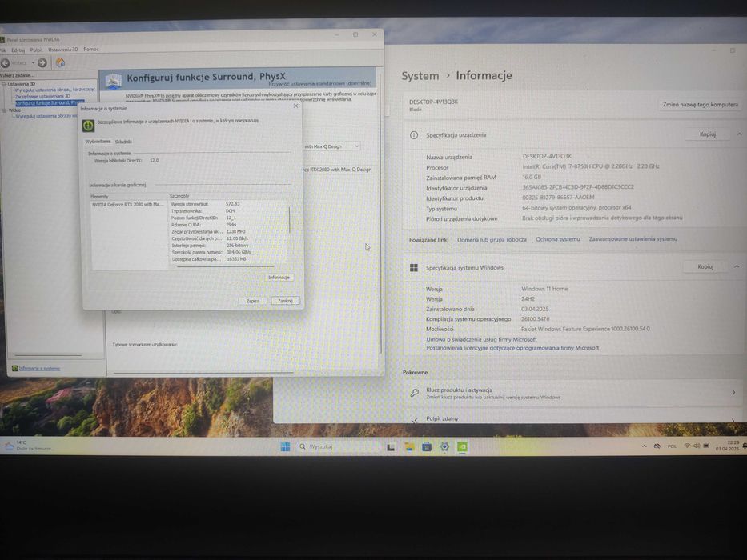Collapse the Specyfikacja urządzenia section chevron

click(739, 134)
